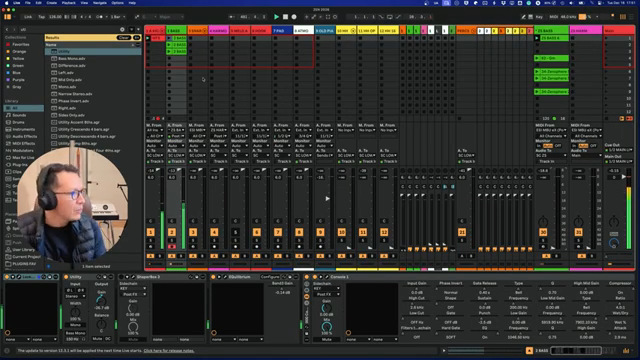Image resolution: width=640 pixels, height=360 pixels.
Task: Select the 2 BASS track header
Action: pos(176,31)
